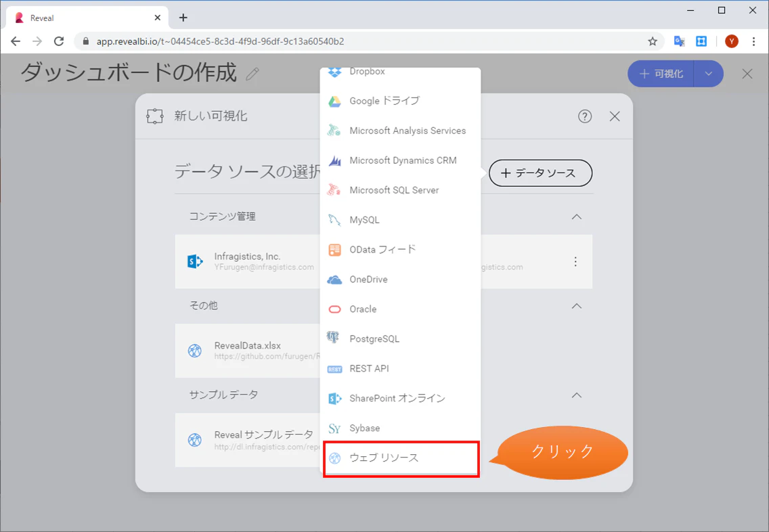Open the help question mark icon
769x532 pixels.
[x=585, y=116]
